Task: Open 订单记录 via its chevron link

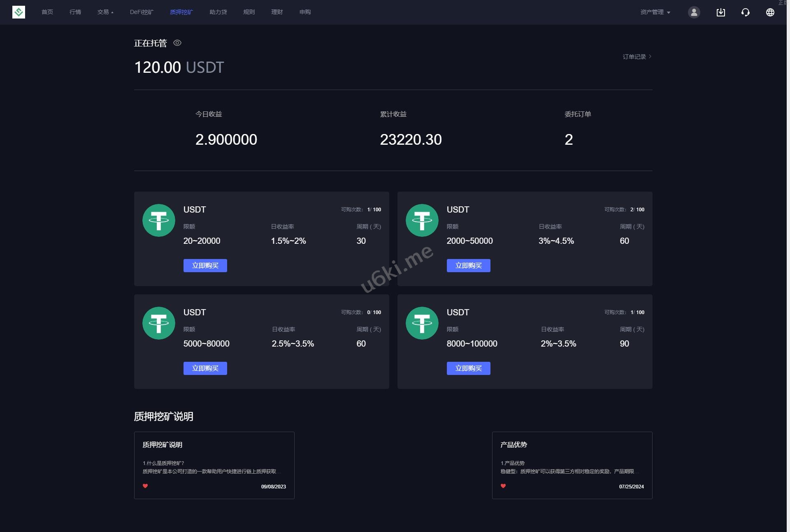Action: click(637, 57)
